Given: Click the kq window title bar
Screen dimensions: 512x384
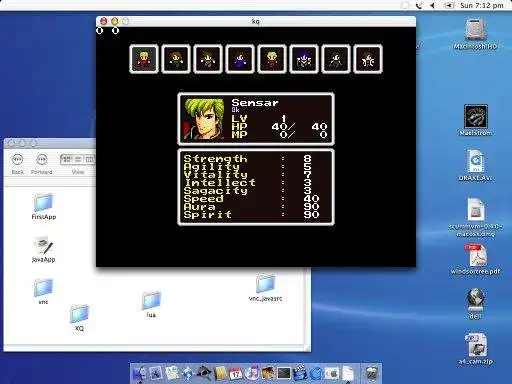Looking at the screenshot, I should pyautogui.click(x=256, y=21).
